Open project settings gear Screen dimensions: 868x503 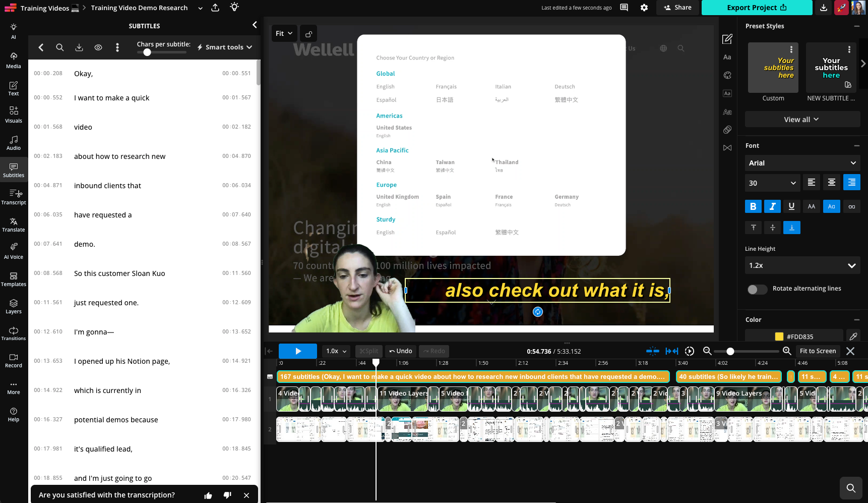(644, 8)
